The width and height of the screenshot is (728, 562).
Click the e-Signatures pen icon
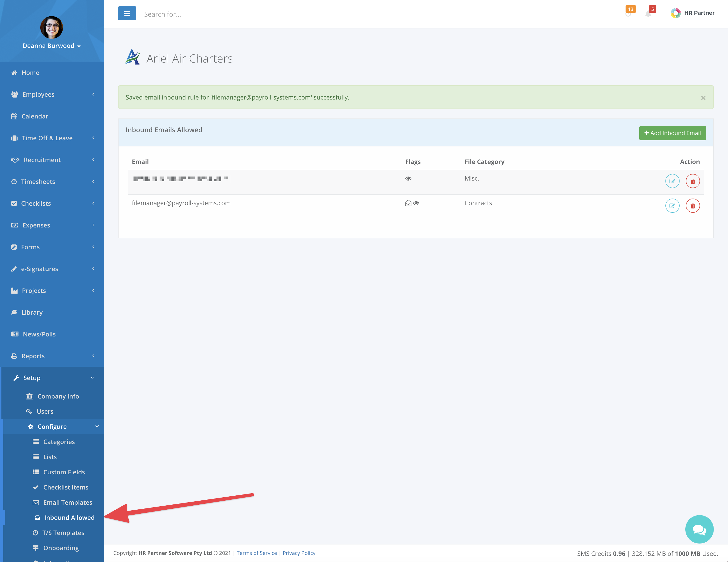14,269
